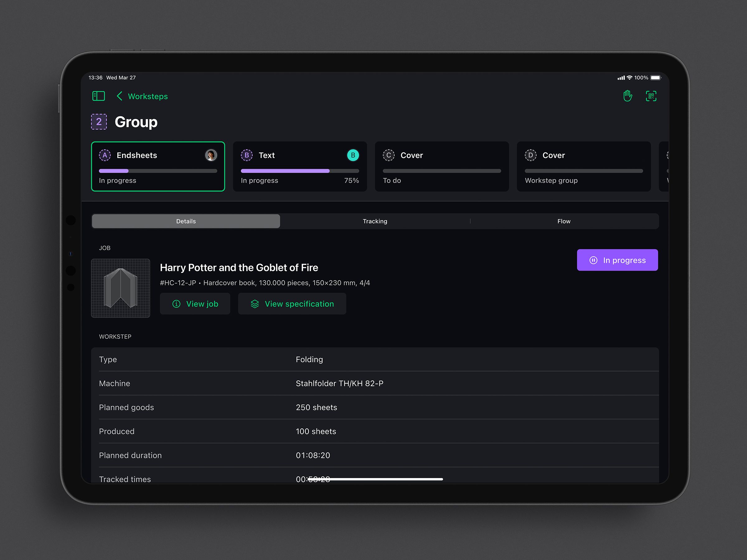Select the Endsheets workstep card
The width and height of the screenshot is (747, 560).
(x=158, y=166)
